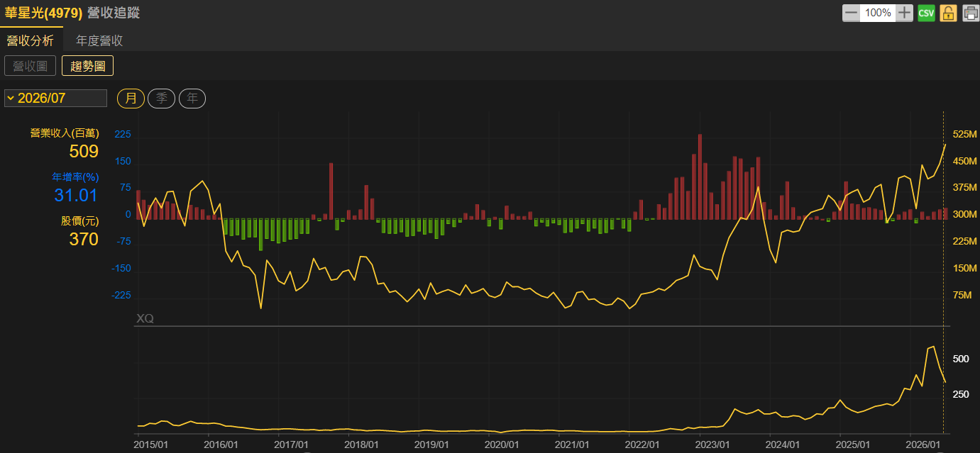This screenshot has width=980, height=453.
Task: Click the XQ watermark label
Action: coord(145,319)
